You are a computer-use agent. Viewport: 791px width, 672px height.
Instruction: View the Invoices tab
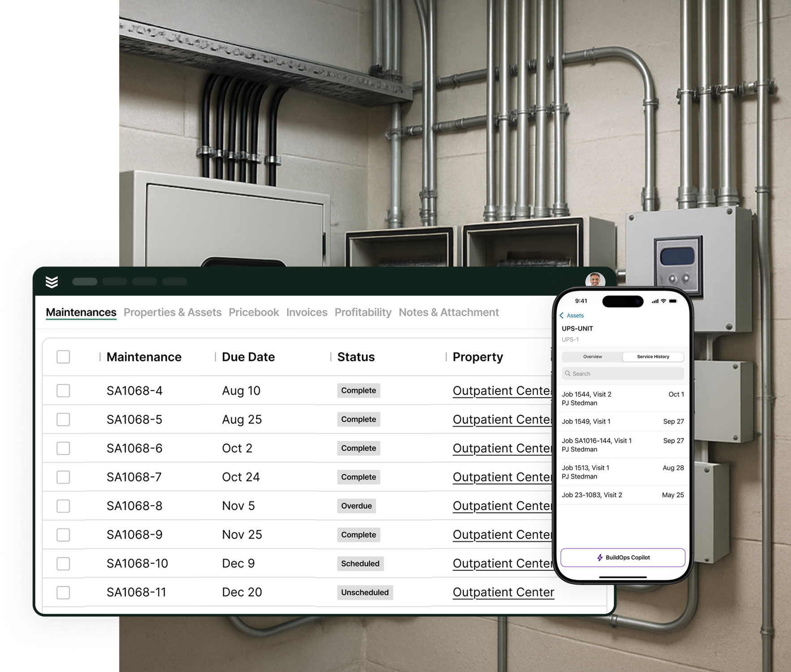306,312
